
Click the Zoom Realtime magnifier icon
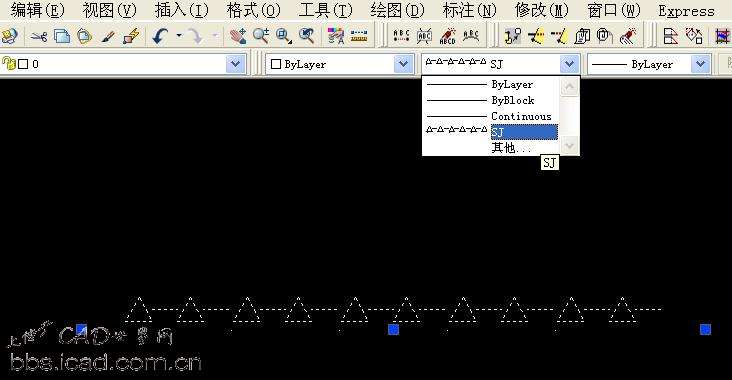261,36
